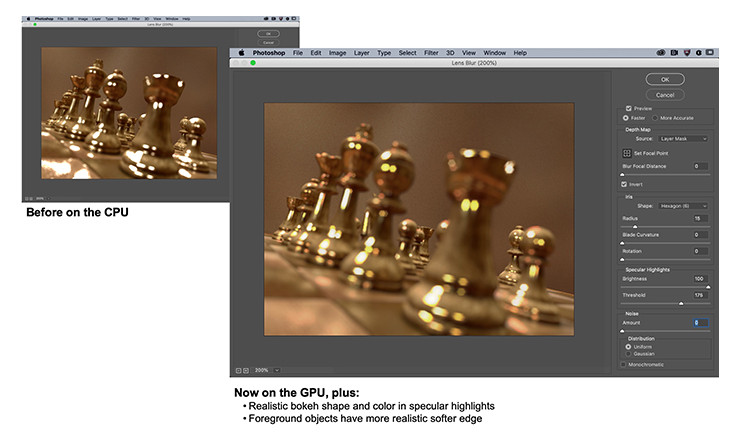Screen dimensions: 746x439
Task: Click the Noise Amount input field
Action: (x=700, y=322)
